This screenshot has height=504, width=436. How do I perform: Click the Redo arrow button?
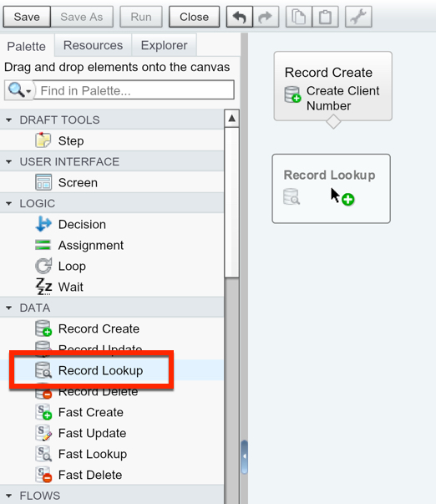click(266, 17)
